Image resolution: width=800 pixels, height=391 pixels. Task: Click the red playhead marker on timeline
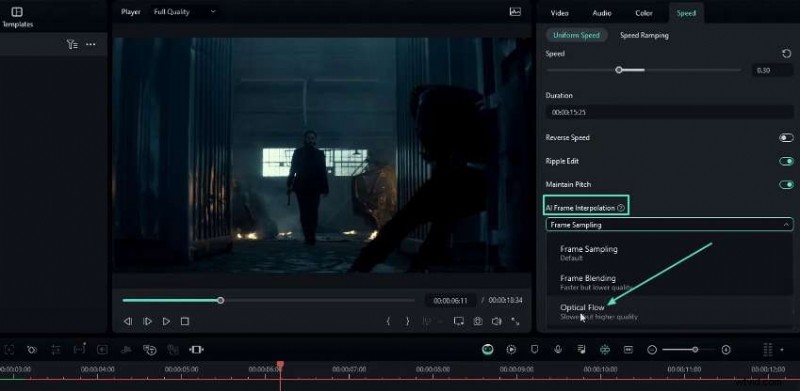[280, 365]
